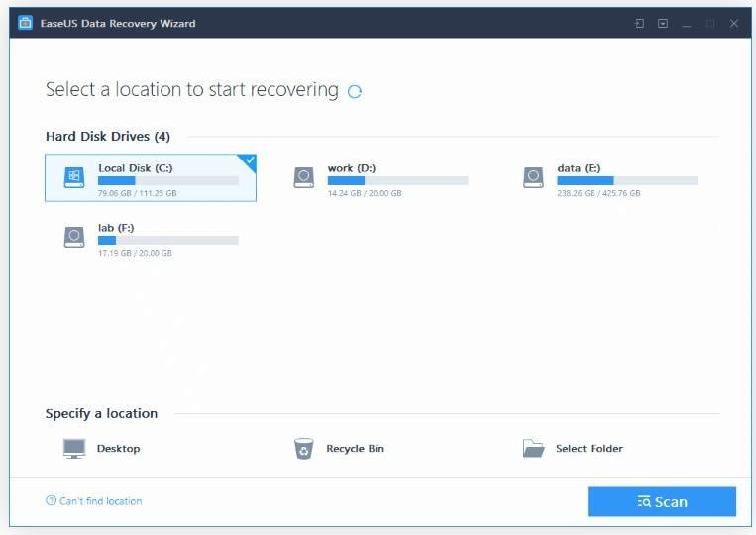This screenshot has width=756, height=535.
Task: Start the Scan button
Action: [662, 501]
